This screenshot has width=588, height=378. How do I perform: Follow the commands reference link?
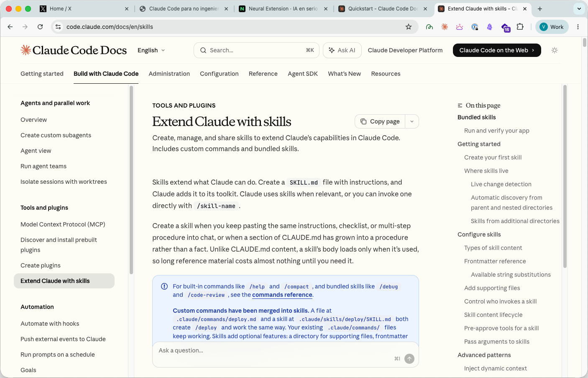coord(282,295)
